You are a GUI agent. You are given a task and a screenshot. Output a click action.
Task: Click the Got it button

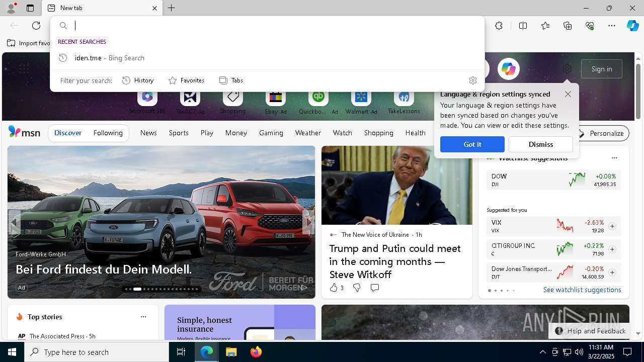click(x=472, y=144)
